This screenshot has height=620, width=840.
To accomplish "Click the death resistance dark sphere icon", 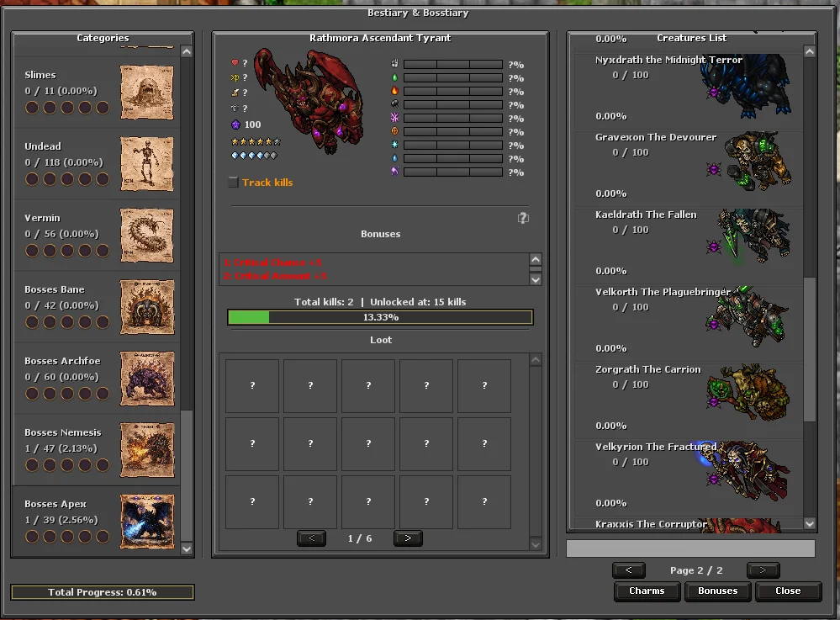I will [395, 104].
